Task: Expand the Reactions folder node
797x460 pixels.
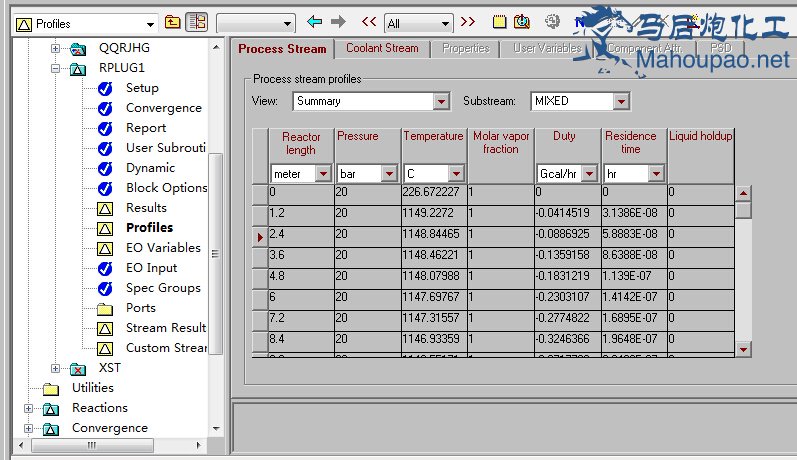Action: 28,408
